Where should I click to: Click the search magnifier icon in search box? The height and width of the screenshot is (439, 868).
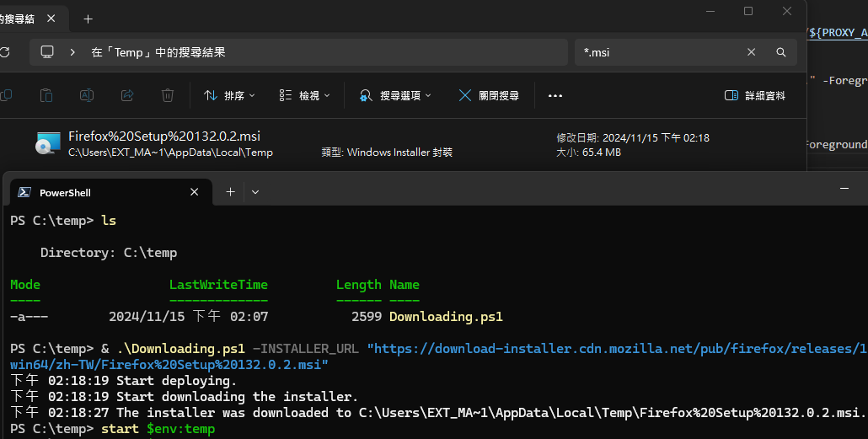coord(781,52)
